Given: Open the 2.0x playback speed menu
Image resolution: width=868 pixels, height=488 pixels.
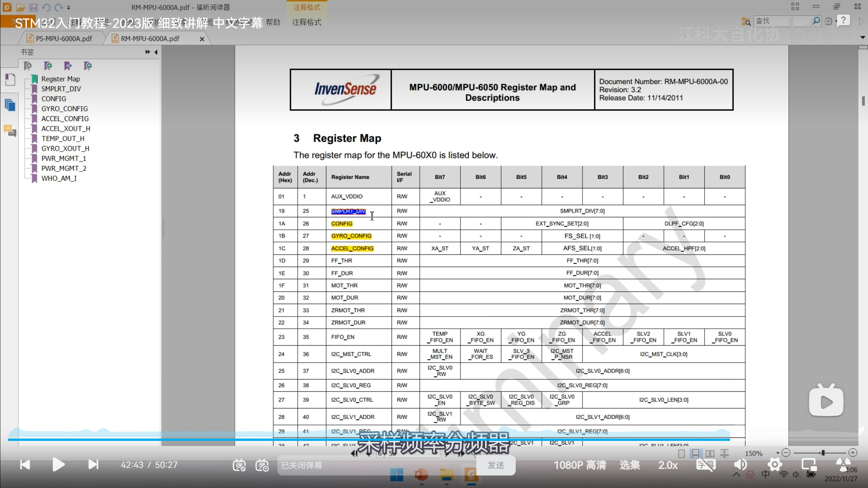Looking at the screenshot, I should point(668,465).
